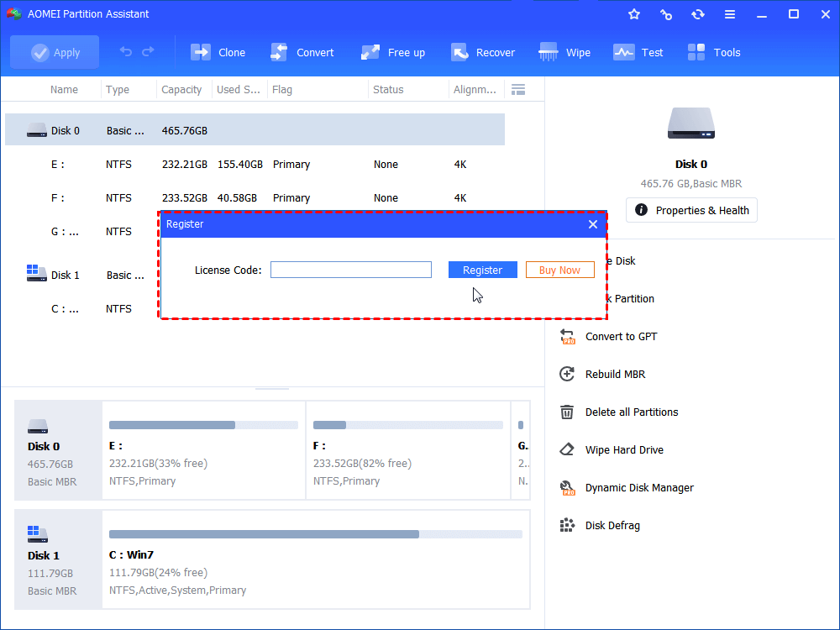
Task: Select the G: partition block in disk map
Action: (521, 450)
